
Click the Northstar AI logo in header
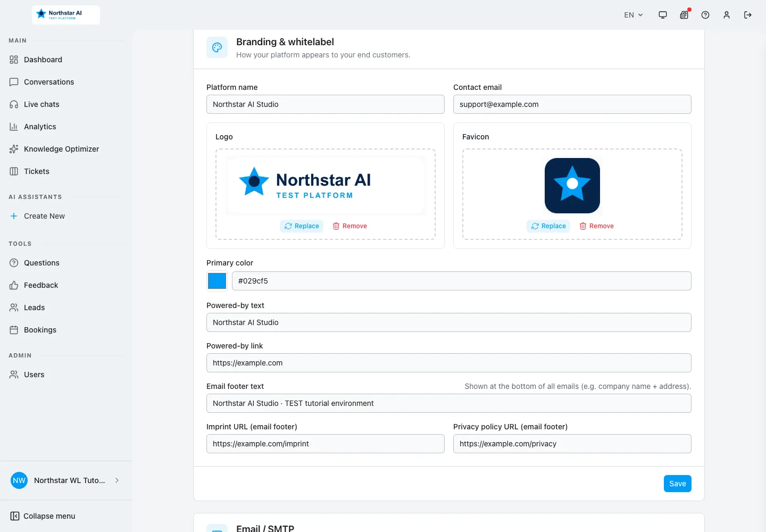pyautogui.click(x=66, y=15)
